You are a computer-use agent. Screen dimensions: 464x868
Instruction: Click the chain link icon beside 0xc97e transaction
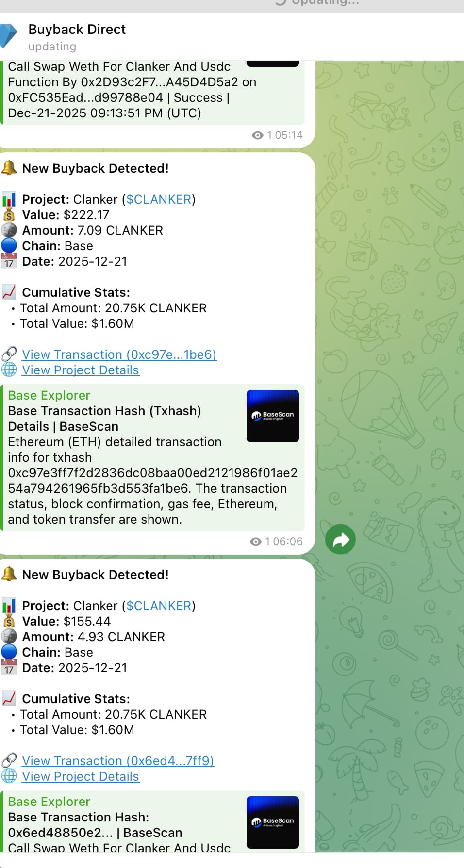point(9,354)
